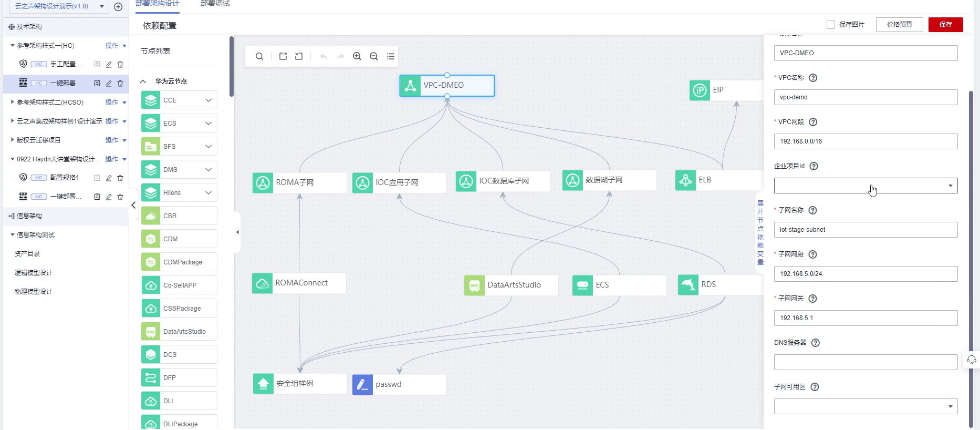
Task: Click the help icon next to VPC名称
Action: click(813, 78)
